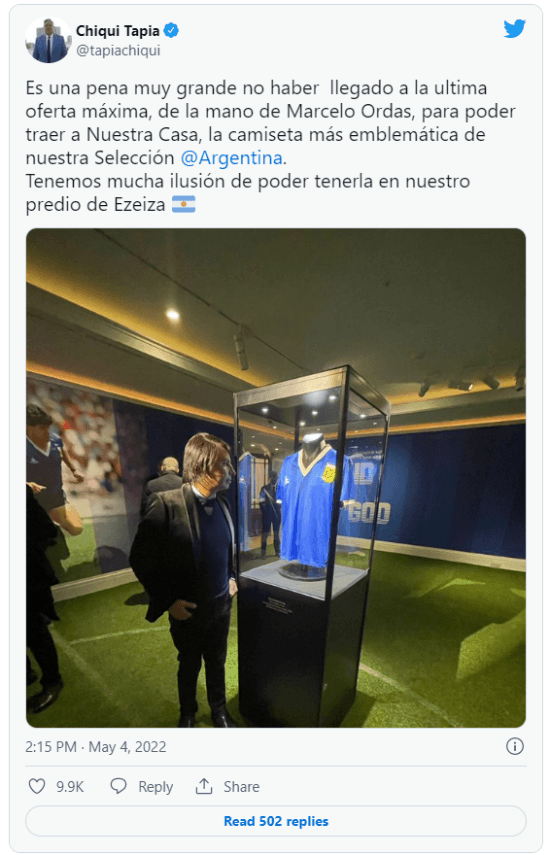
Task: Open the Twitter bird logo
Action: coord(514,29)
